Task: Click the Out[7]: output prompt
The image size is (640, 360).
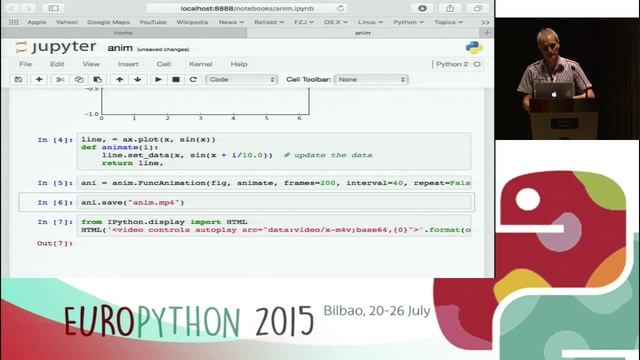Action: [x=55, y=243]
